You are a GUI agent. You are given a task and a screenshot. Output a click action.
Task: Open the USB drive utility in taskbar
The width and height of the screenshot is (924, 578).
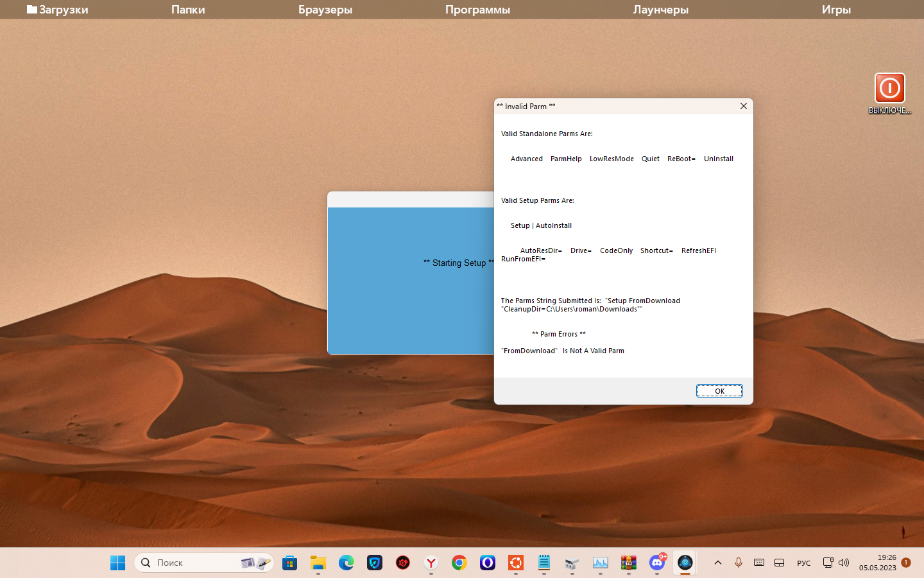(x=572, y=563)
